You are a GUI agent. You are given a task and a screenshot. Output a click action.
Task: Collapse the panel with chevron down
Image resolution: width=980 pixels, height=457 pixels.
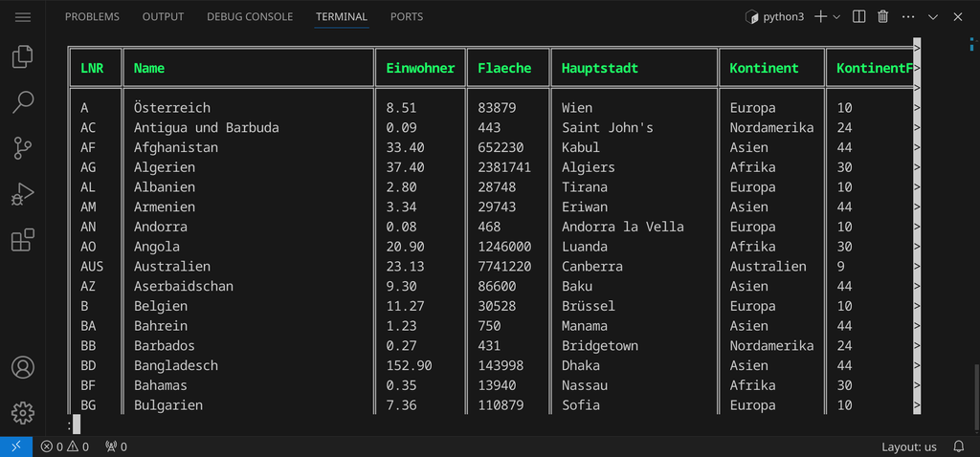pos(933,17)
